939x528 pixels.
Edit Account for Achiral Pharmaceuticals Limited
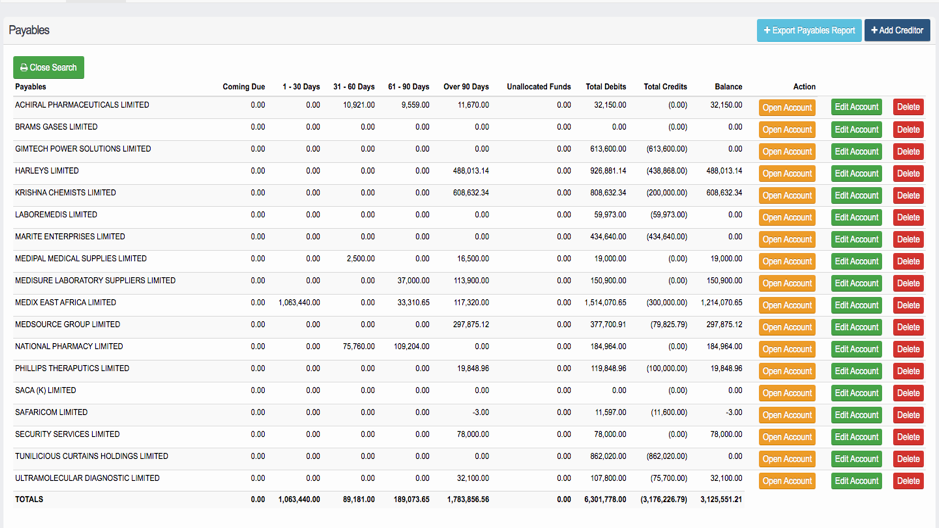[x=856, y=107]
